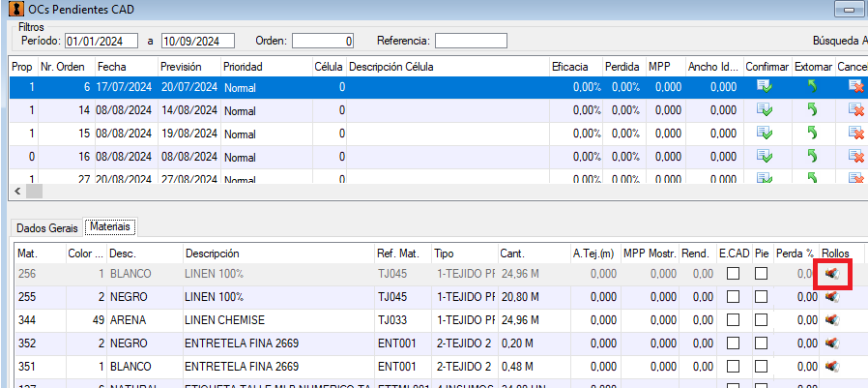The height and width of the screenshot is (388, 868).
Task: Sort materials by Cant. column
Action: [x=534, y=254]
